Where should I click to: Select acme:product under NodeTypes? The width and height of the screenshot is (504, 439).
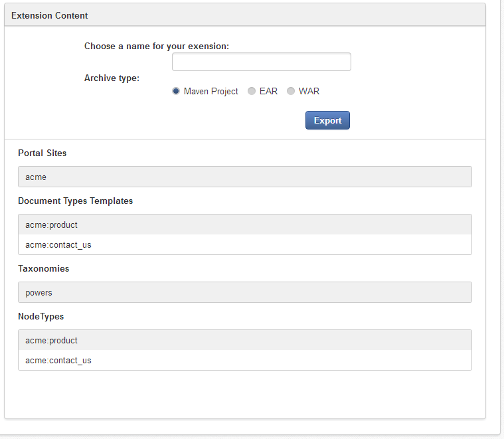tap(245, 340)
